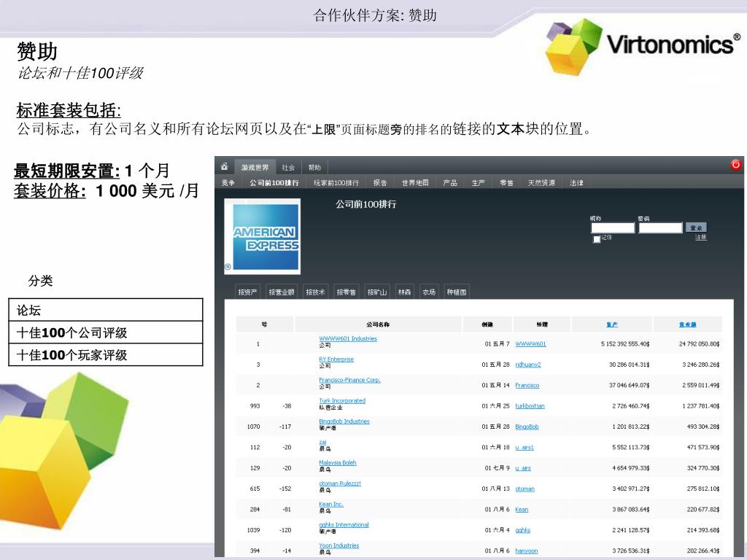This screenshot has height=560, width=747.
Task: Open Malaysia Boleh company link
Action: click(x=337, y=463)
